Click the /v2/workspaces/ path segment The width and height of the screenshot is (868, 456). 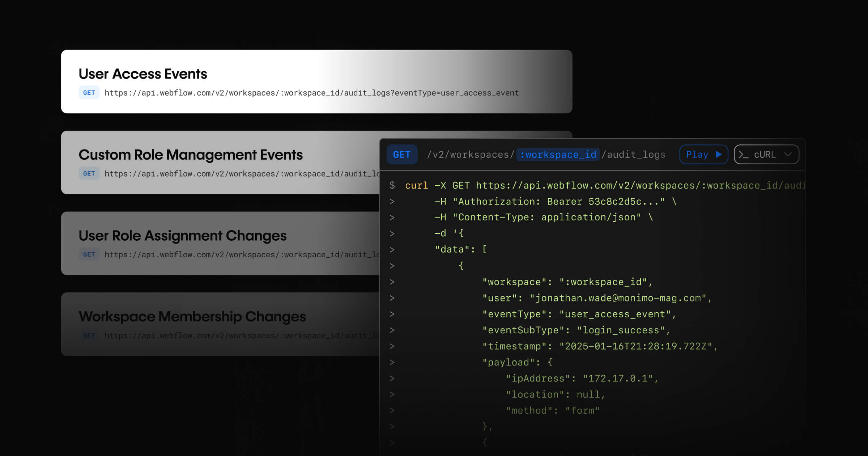pyautogui.click(x=471, y=155)
